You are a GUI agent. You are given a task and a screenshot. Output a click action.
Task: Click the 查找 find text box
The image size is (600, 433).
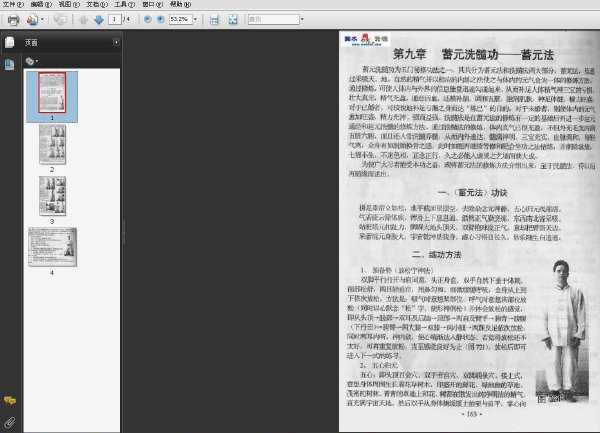tap(274, 19)
